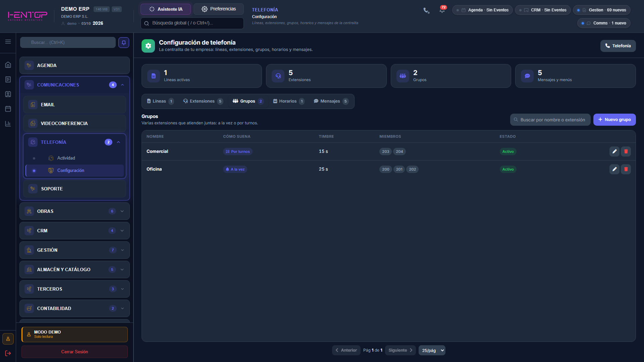
Task: Click the Cerrar Sesión button
Action: [x=74, y=352]
